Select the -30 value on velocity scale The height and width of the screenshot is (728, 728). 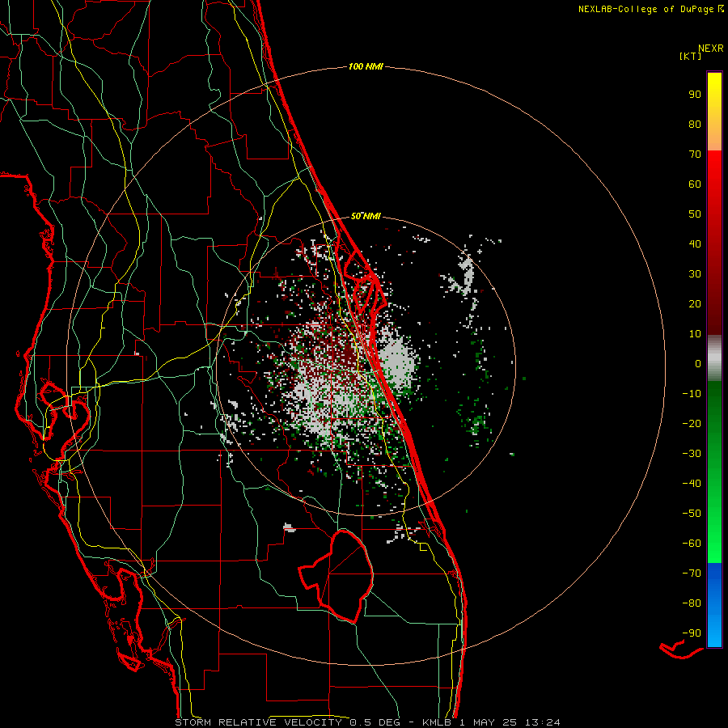[692, 454]
